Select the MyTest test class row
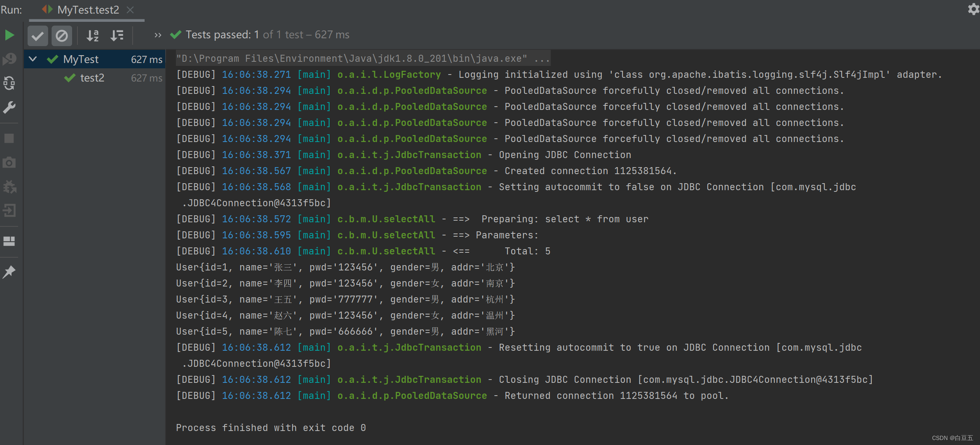Screen dimensions: 980x445 [95, 59]
